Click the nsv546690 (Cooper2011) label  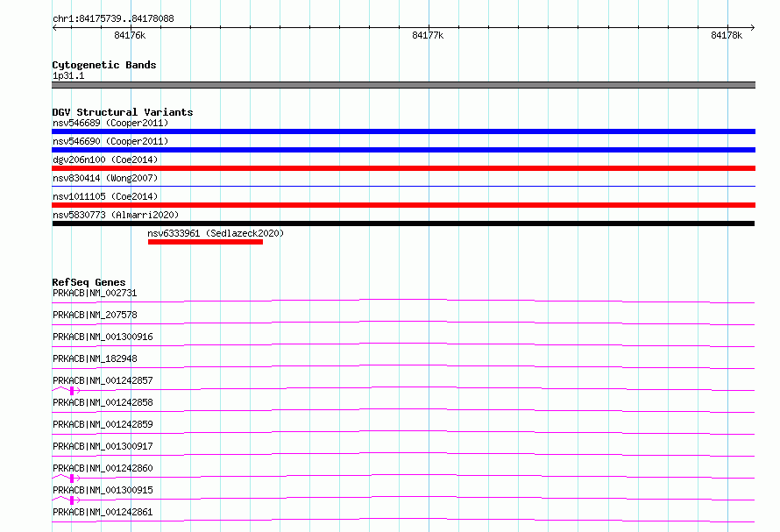[x=110, y=141]
